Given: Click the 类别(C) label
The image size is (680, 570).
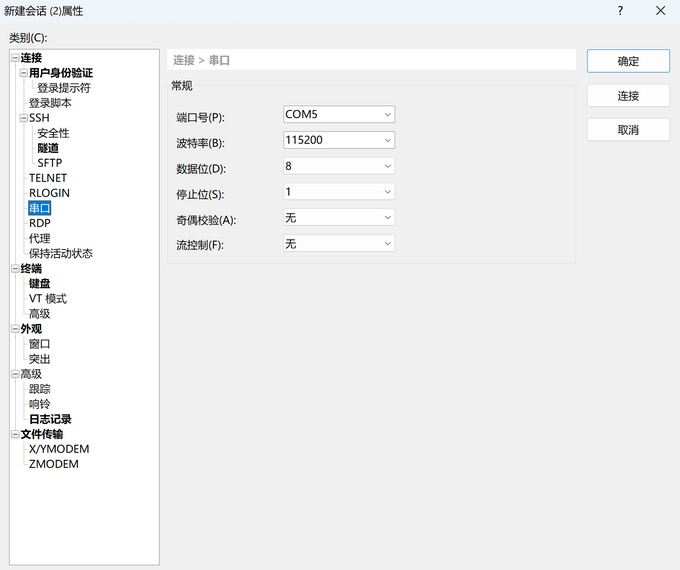Looking at the screenshot, I should click(x=28, y=38).
